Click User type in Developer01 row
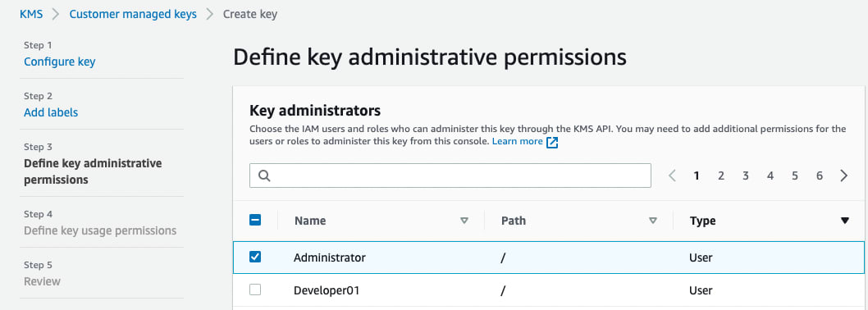868x310 pixels. 701,290
